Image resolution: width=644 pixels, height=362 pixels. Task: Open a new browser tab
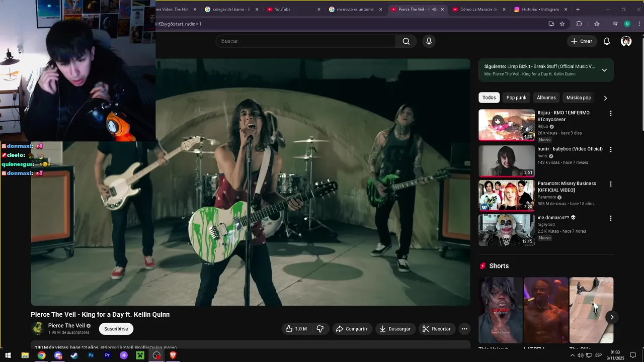[578, 9]
